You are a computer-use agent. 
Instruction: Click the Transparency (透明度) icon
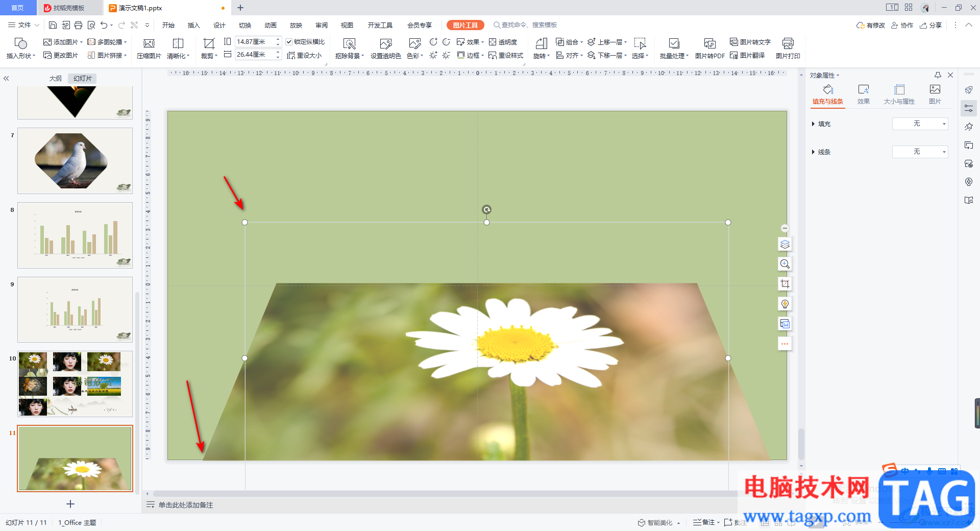pos(493,42)
